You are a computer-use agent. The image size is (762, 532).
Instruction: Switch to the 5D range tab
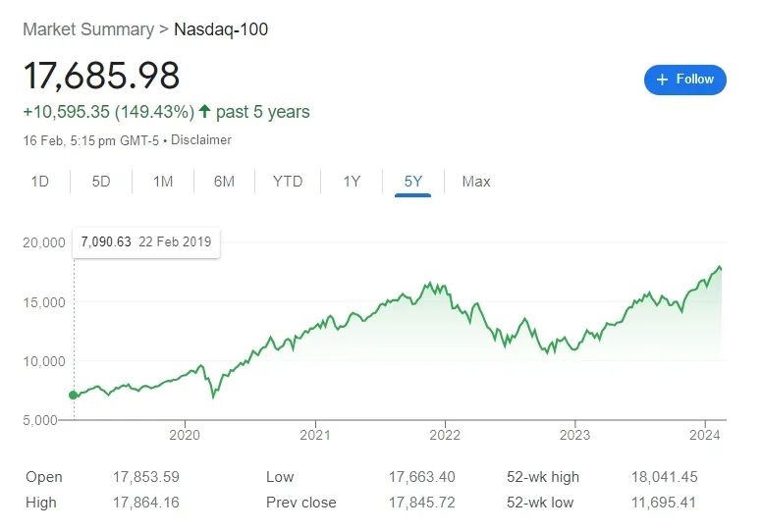tap(101, 182)
